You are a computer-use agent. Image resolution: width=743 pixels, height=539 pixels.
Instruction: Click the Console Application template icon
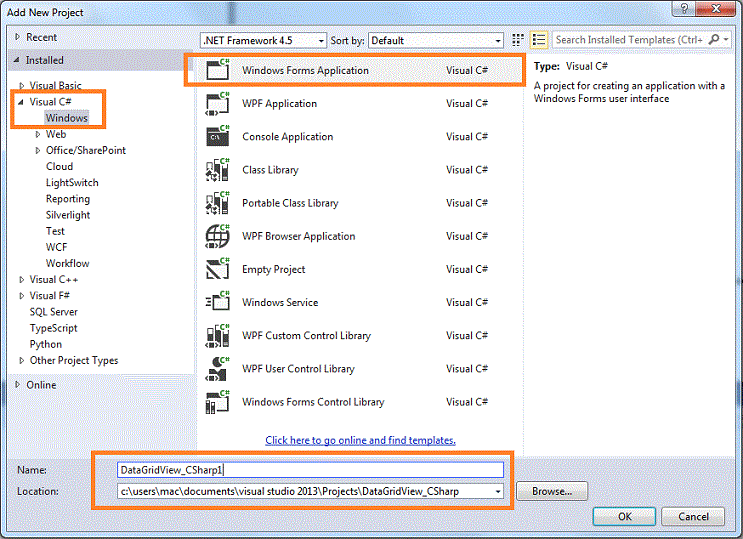tap(217, 136)
